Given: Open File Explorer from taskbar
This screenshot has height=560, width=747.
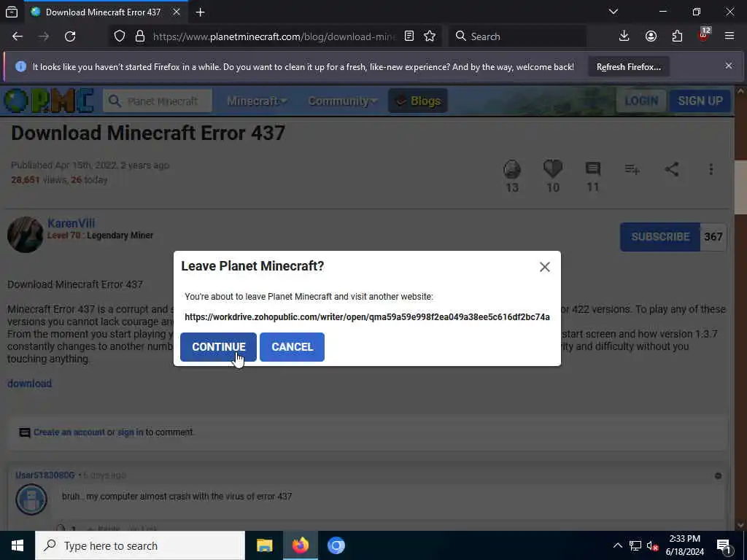Looking at the screenshot, I should click(264, 545).
